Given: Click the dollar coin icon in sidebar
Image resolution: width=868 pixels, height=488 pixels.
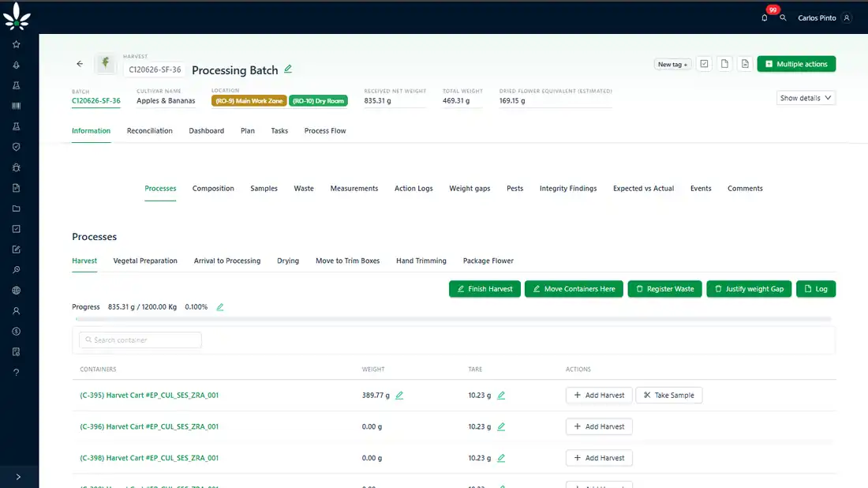Looking at the screenshot, I should (x=16, y=331).
